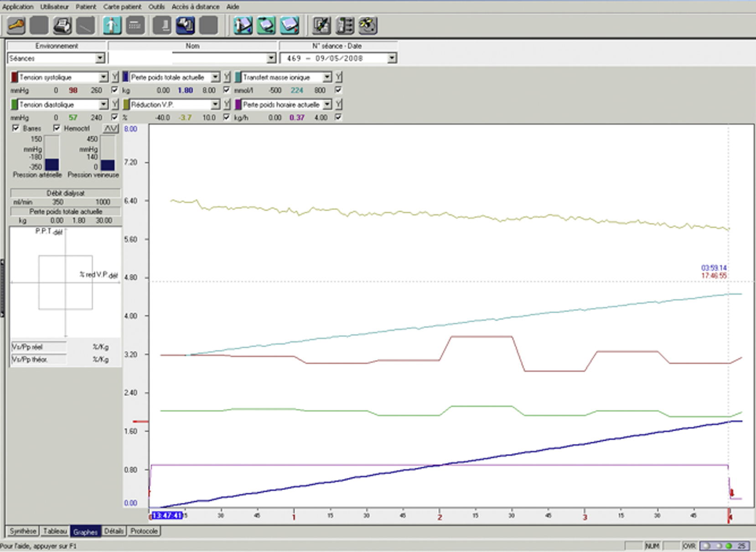
Task: Open the Accès à distance menu
Action: click(195, 6)
